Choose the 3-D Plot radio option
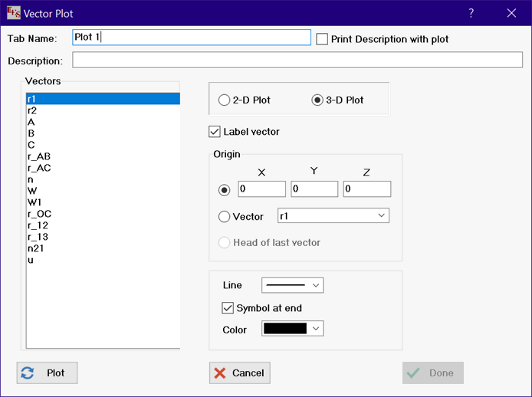This screenshot has width=532, height=397. pyautogui.click(x=317, y=100)
